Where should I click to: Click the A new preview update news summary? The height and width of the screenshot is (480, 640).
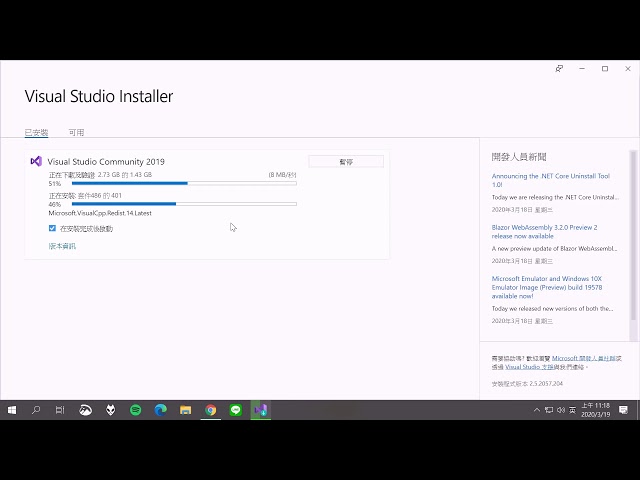[554, 248]
